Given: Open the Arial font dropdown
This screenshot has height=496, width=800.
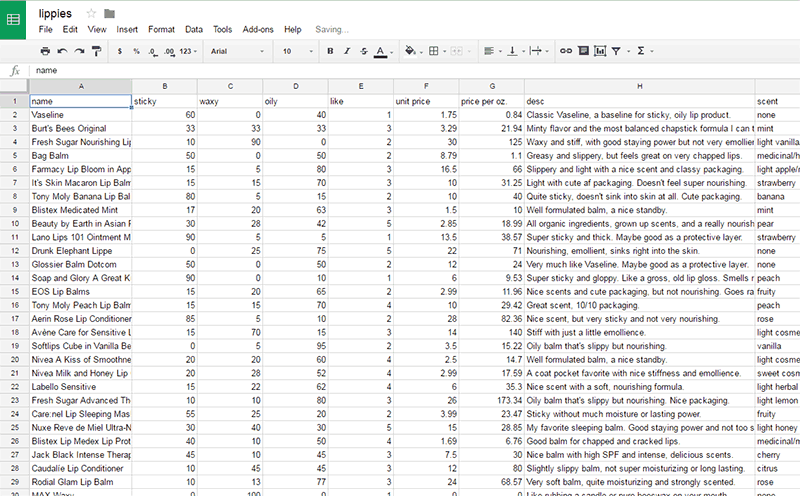Looking at the screenshot, I should pyautogui.click(x=237, y=51).
